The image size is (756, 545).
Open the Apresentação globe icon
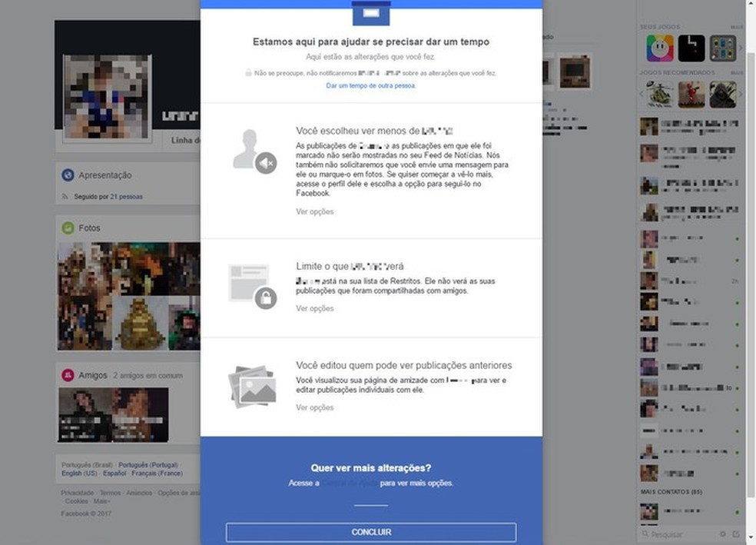tap(68, 175)
